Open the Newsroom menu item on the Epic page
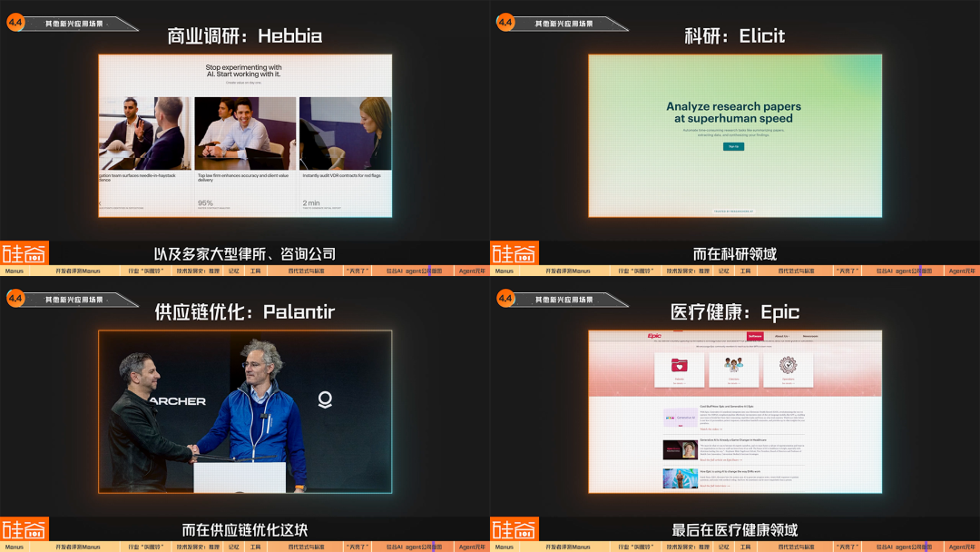Screen dimensions: 980x552 coord(810,336)
